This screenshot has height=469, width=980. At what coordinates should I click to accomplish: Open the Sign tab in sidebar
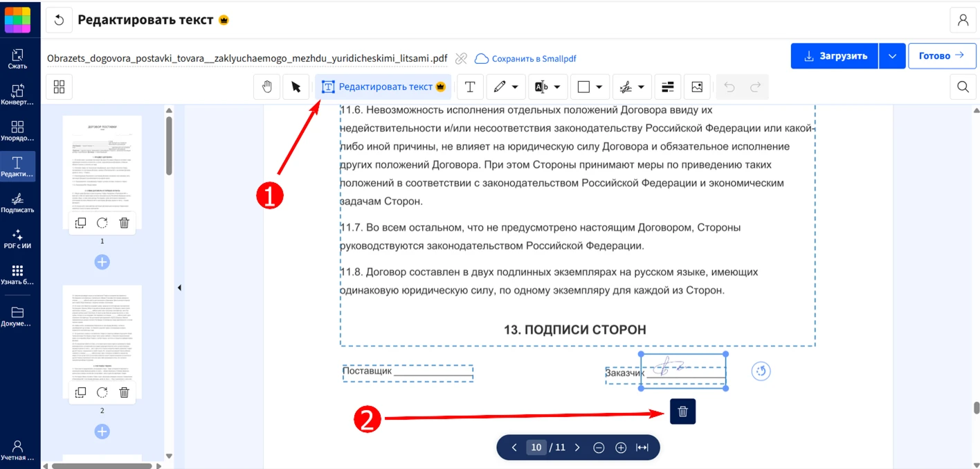click(17, 203)
